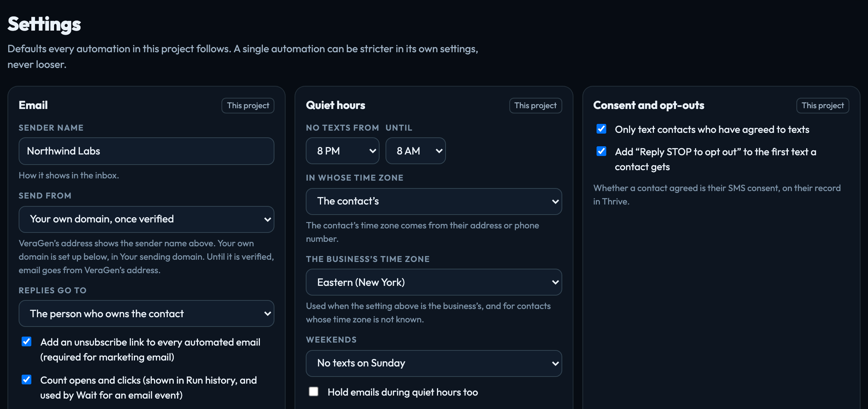This screenshot has height=409, width=868.
Task: Toggle the Reply STOP to opt out checkbox
Action: [601, 151]
